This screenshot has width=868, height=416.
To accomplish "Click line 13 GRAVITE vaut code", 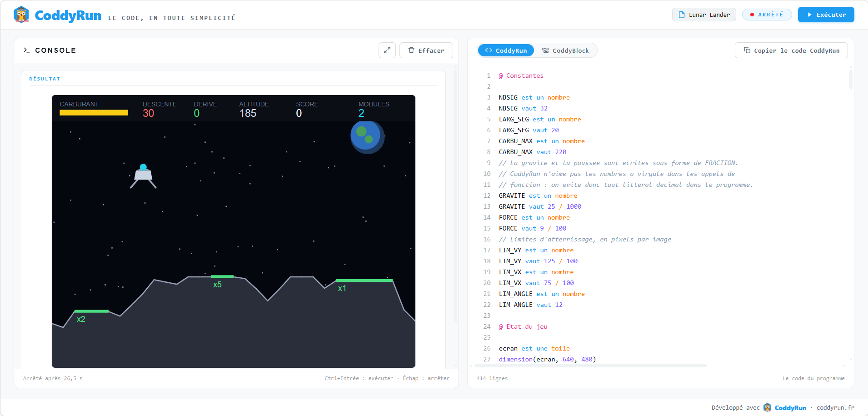I will (540, 206).
